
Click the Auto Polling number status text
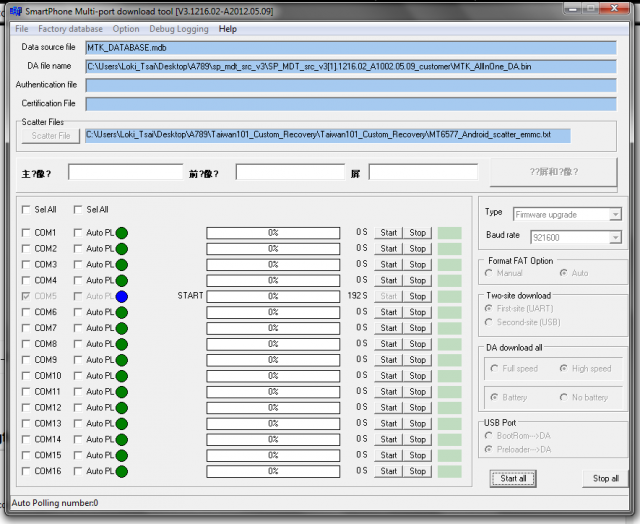click(x=55, y=503)
